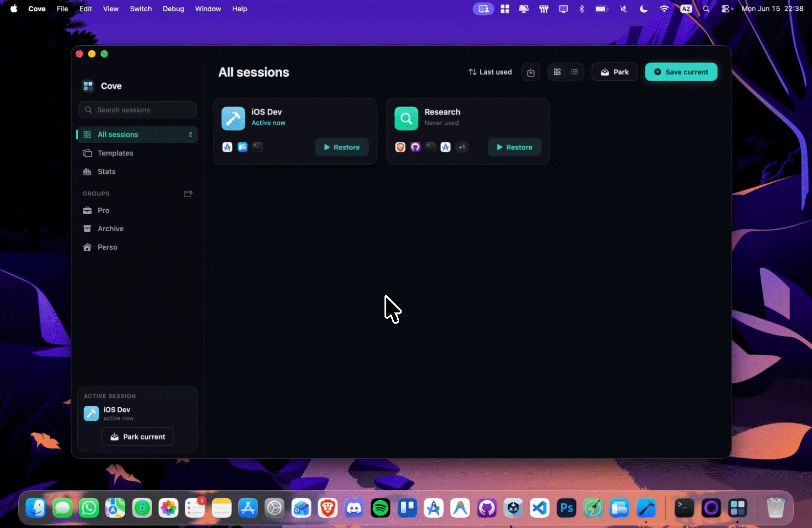The height and width of the screenshot is (528, 812).
Task: Open Photoshop from the Dock
Action: tap(566, 508)
